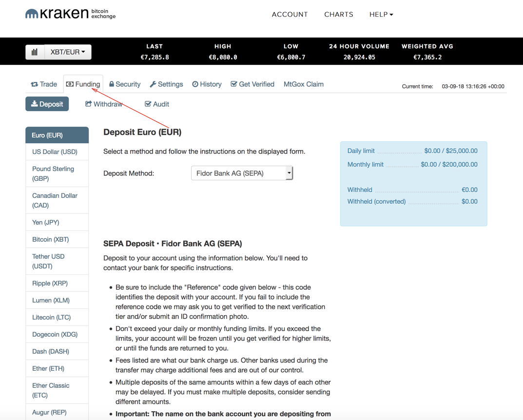Select Euro (EUR) in currency list
This screenshot has height=420, width=523.
[57, 135]
